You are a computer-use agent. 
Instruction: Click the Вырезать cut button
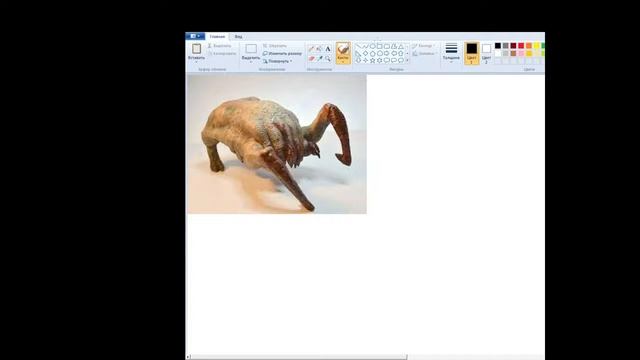[x=220, y=46]
